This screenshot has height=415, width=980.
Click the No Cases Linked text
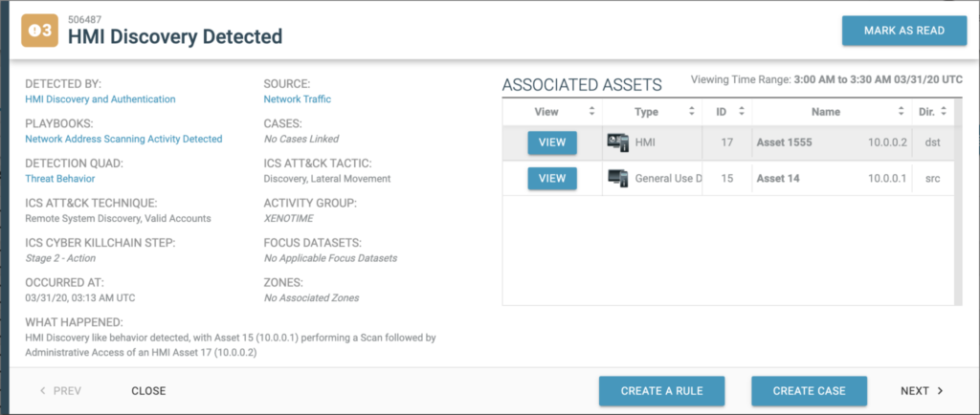point(301,140)
